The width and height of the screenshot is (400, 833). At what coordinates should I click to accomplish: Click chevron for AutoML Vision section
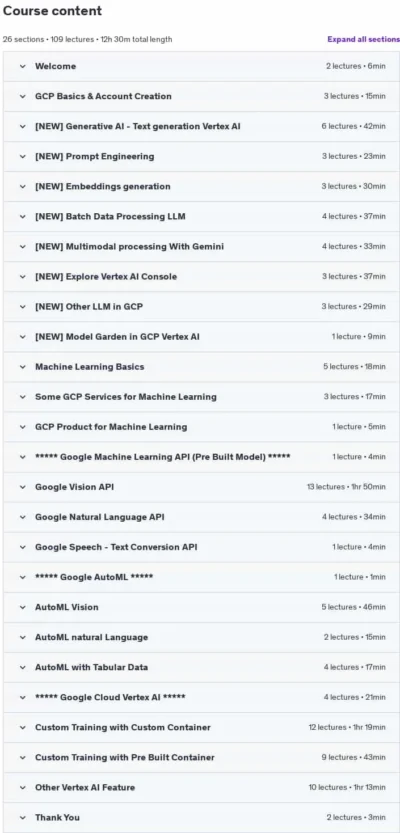tap(22, 607)
